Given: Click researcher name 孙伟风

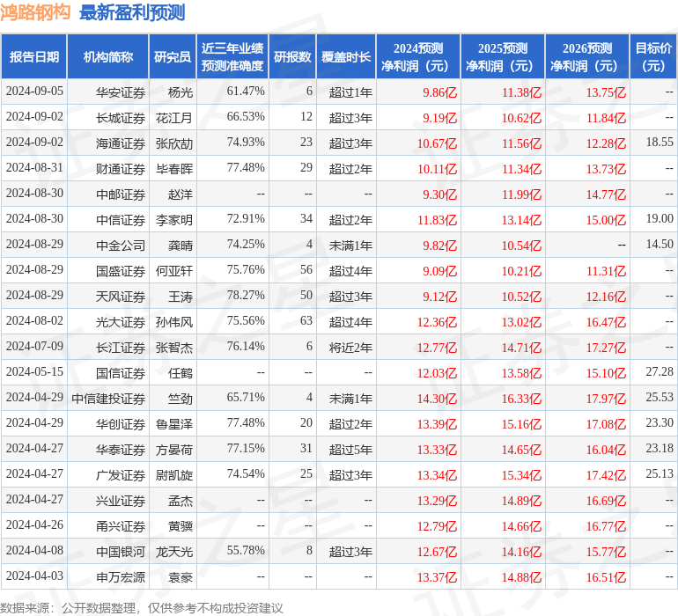Looking at the screenshot, I should point(174,322).
